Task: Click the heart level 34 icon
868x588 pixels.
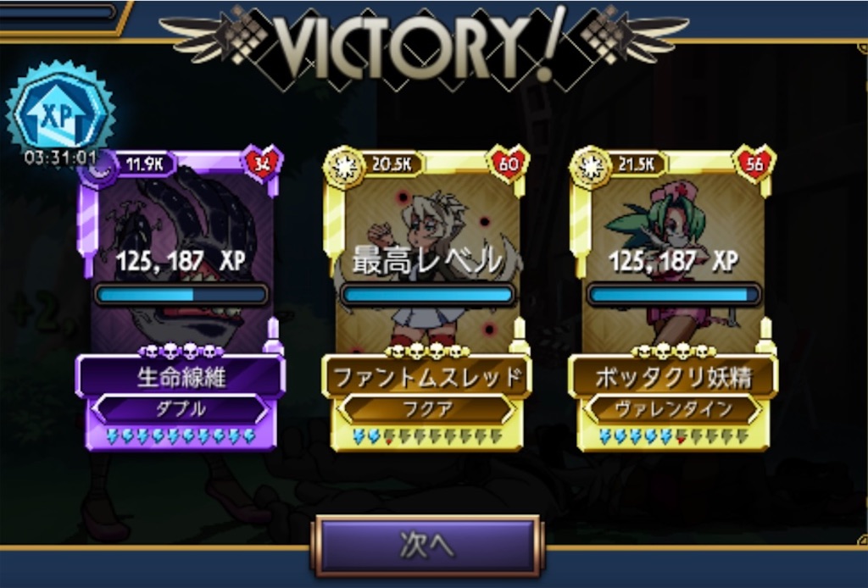Action: (263, 164)
